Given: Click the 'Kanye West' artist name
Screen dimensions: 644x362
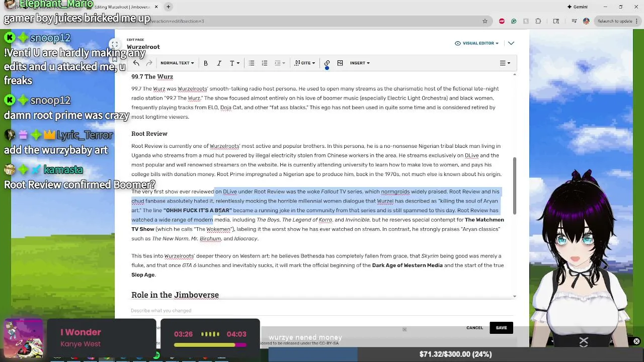Looking at the screenshot, I should (x=80, y=344).
